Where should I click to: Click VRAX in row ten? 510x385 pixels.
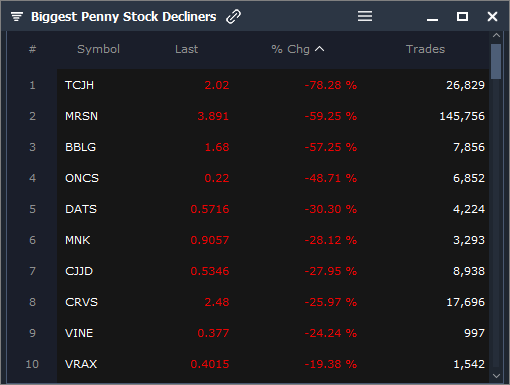click(x=81, y=364)
